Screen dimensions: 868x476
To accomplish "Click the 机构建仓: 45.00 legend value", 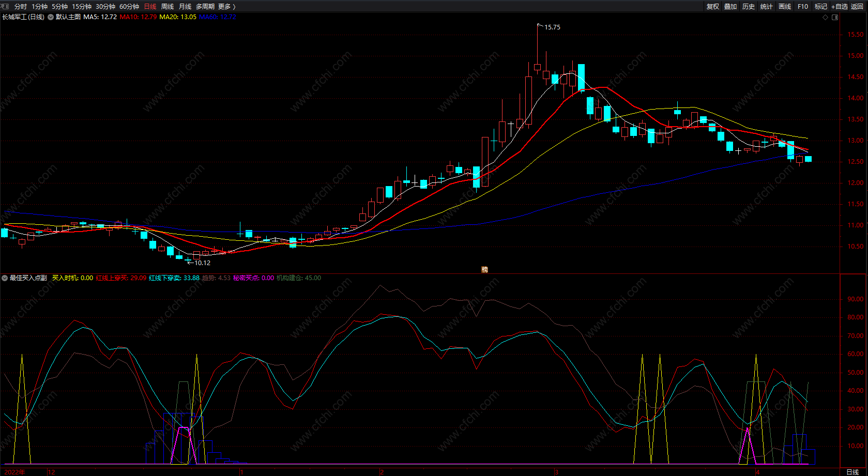I will (299, 278).
